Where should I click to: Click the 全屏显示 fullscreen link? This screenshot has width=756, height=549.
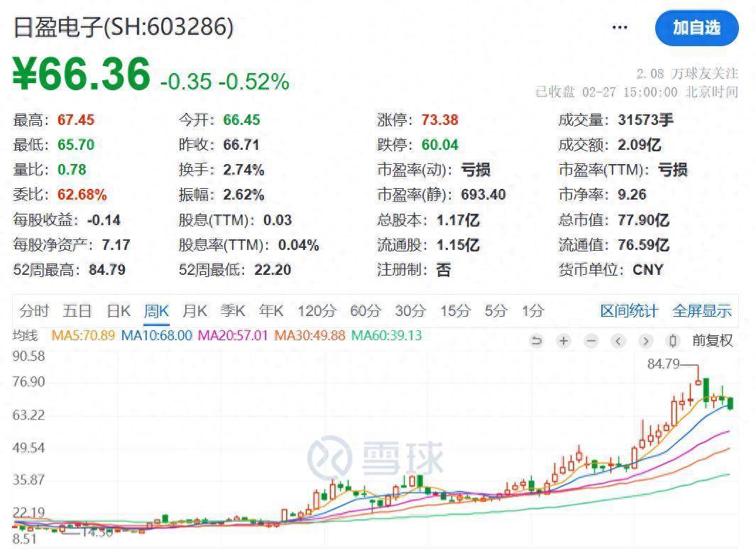click(701, 310)
